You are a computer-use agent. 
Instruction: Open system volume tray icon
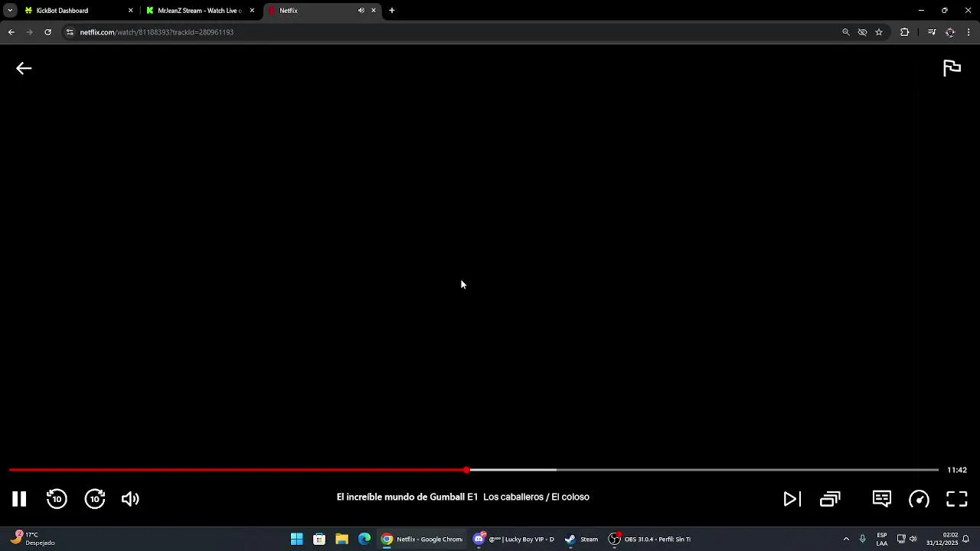point(913,539)
